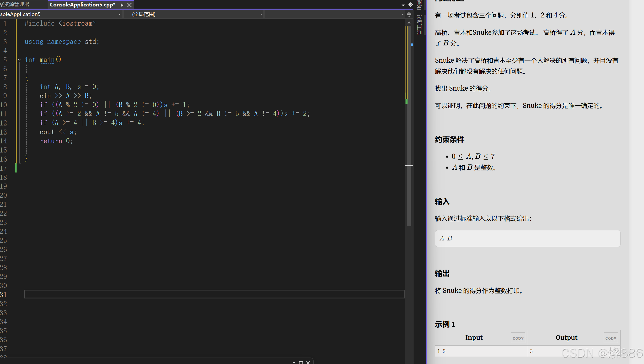Pin the ConsoleApplication5.cpp tab
Screen dimensions: 644x364
click(x=122, y=5)
